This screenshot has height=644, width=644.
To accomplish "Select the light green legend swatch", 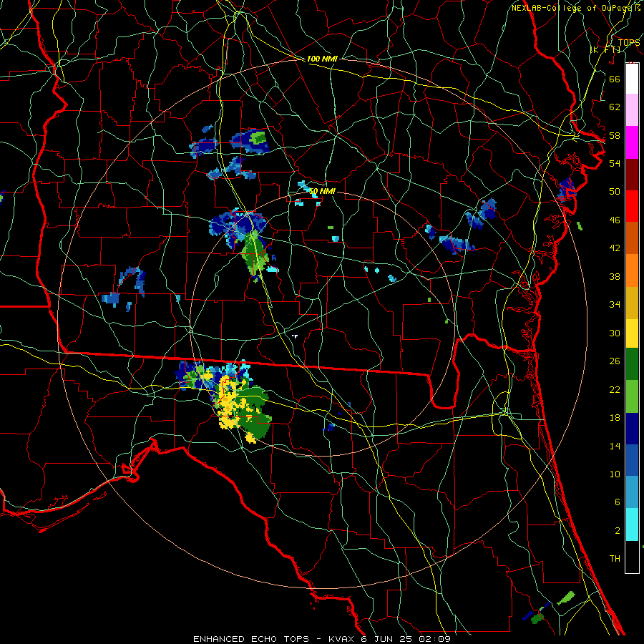I will 632,396.
